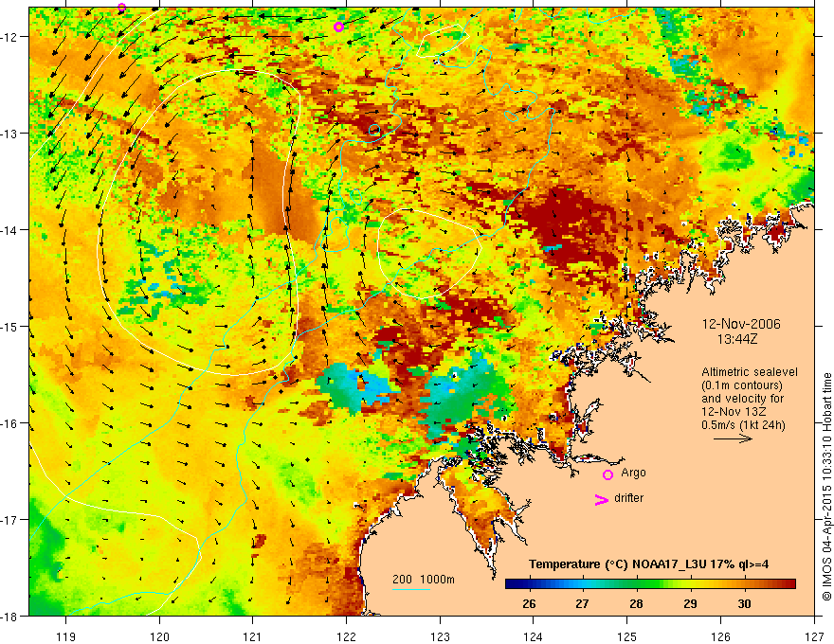This screenshot has height=644, width=834.
Task: Click the "29" colorbar tick label
Action: pyautogui.click(x=690, y=603)
